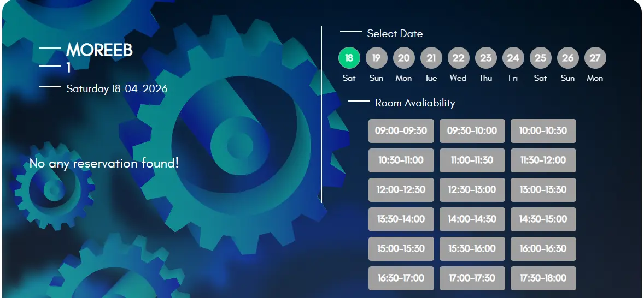Select Thursday 23 date circle
The width and height of the screenshot is (644, 298).
(486, 57)
